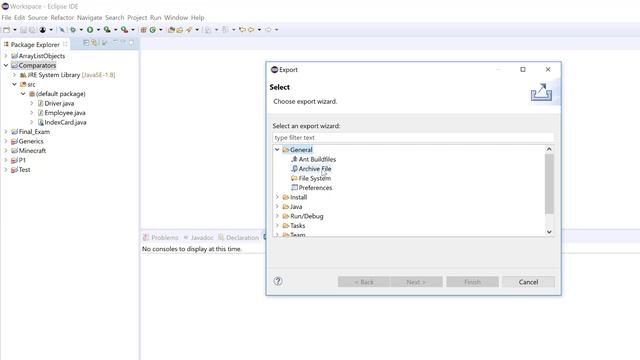Expand the Run/Debug folder in Export wizard

(x=277, y=216)
